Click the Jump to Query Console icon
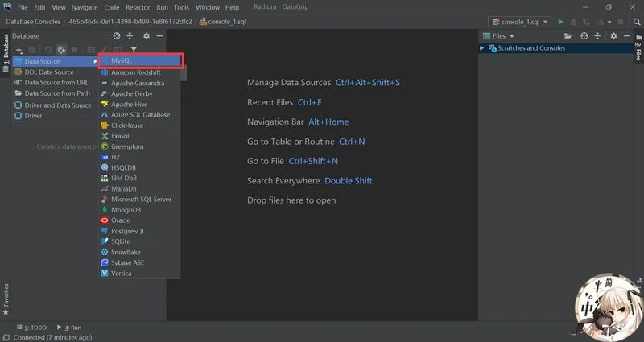 tap(117, 50)
